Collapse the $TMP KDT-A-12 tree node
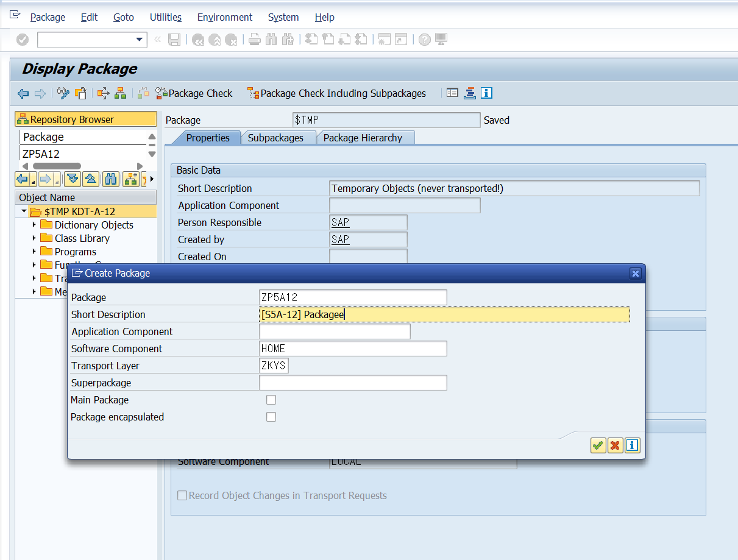This screenshot has width=738, height=560. click(24, 211)
